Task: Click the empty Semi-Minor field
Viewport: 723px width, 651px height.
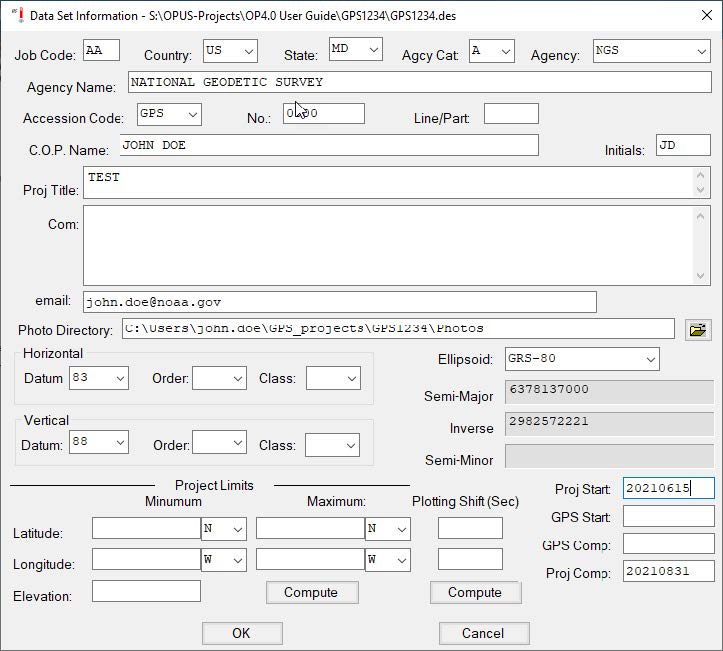Action: [609, 456]
